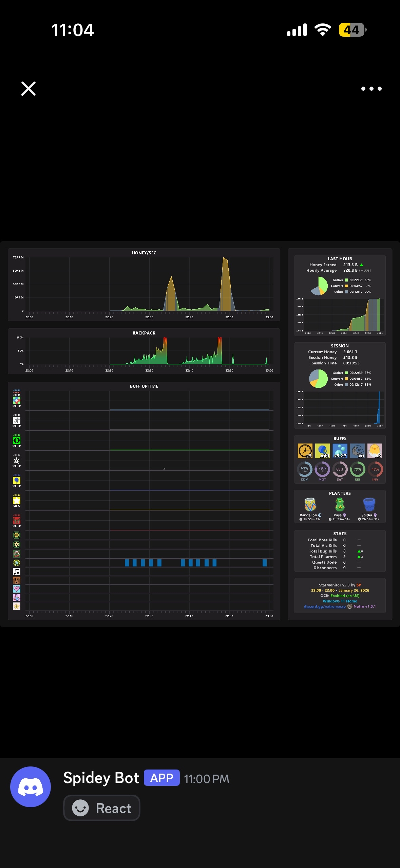The height and width of the screenshot is (868, 400).
Task: Close the image viewer with the X
Action: click(28, 89)
